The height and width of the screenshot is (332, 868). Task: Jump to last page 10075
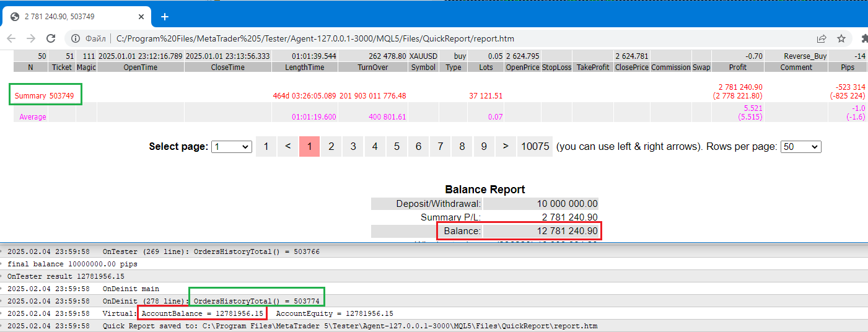(x=535, y=146)
